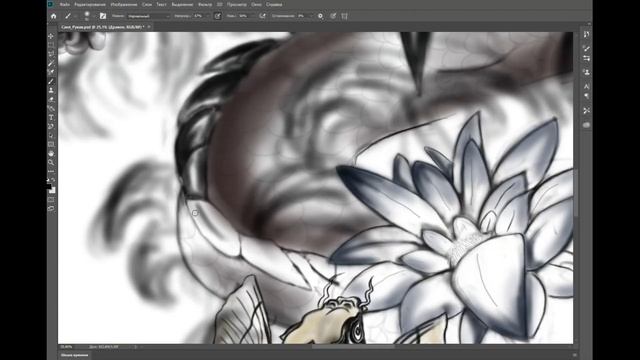Change the screen mode
The image size is (640, 360).
pyautogui.click(x=51, y=208)
